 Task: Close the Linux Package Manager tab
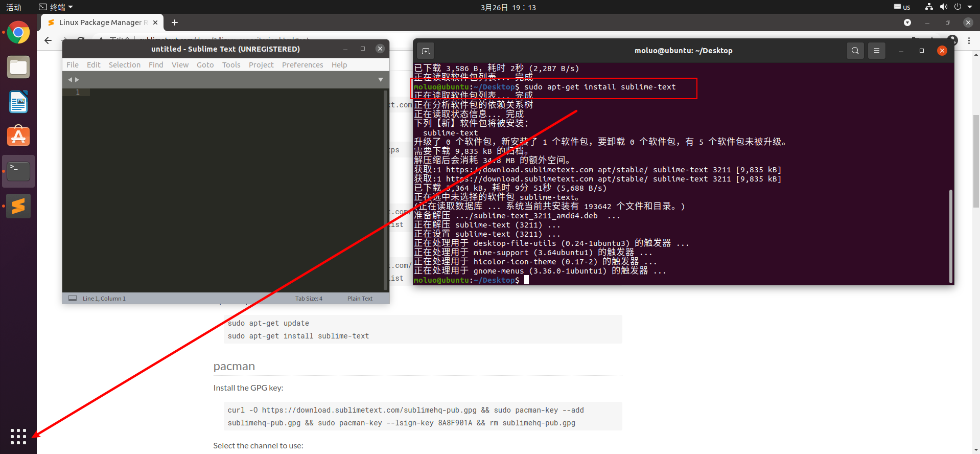pos(155,22)
